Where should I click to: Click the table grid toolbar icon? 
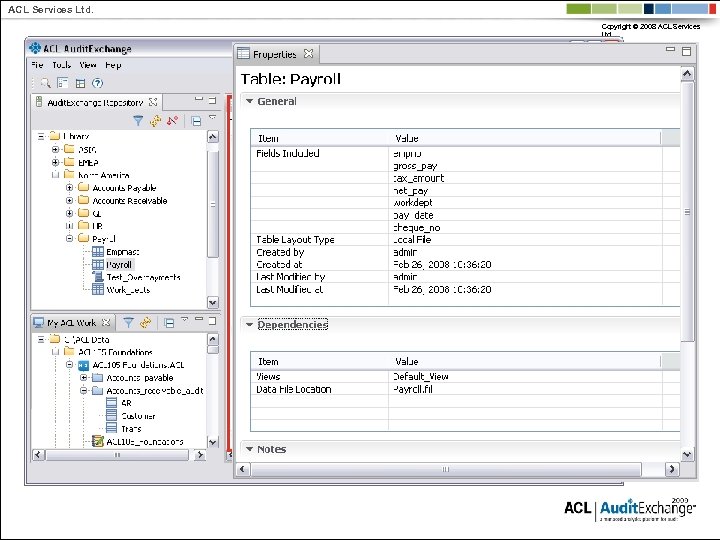point(80,83)
